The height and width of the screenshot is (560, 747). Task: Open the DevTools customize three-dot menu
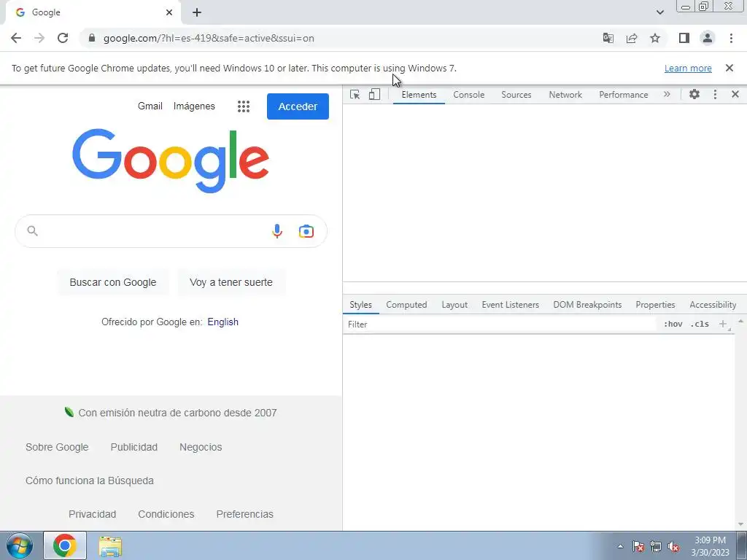pos(715,94)
